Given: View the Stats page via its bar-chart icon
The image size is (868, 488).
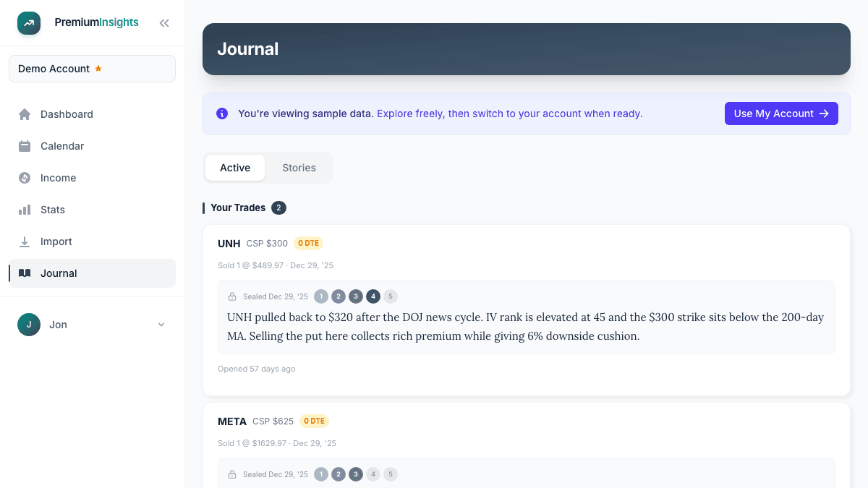Looking at the screenshot, I should tap(24, 210).
